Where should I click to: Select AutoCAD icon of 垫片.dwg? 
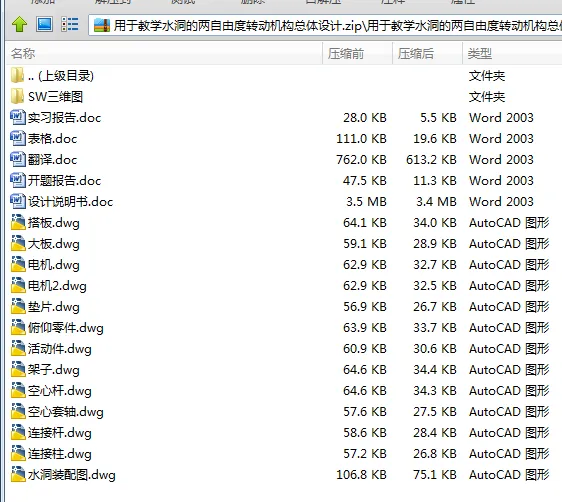pos(18,306)
